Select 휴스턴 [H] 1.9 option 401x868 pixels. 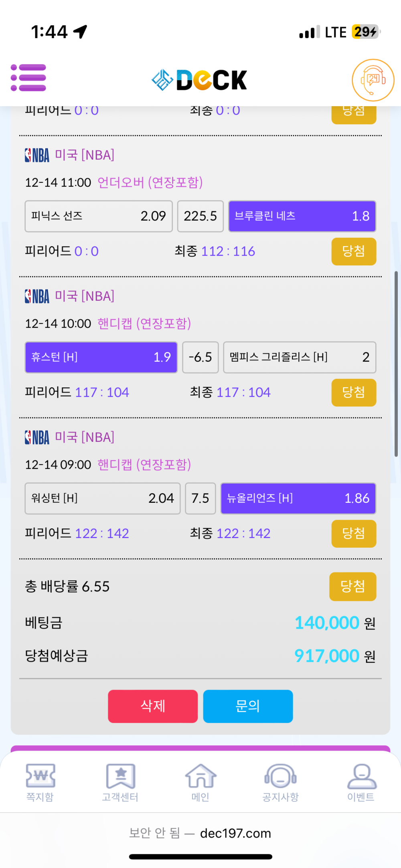pyautogui.click(x=101, y=357)
